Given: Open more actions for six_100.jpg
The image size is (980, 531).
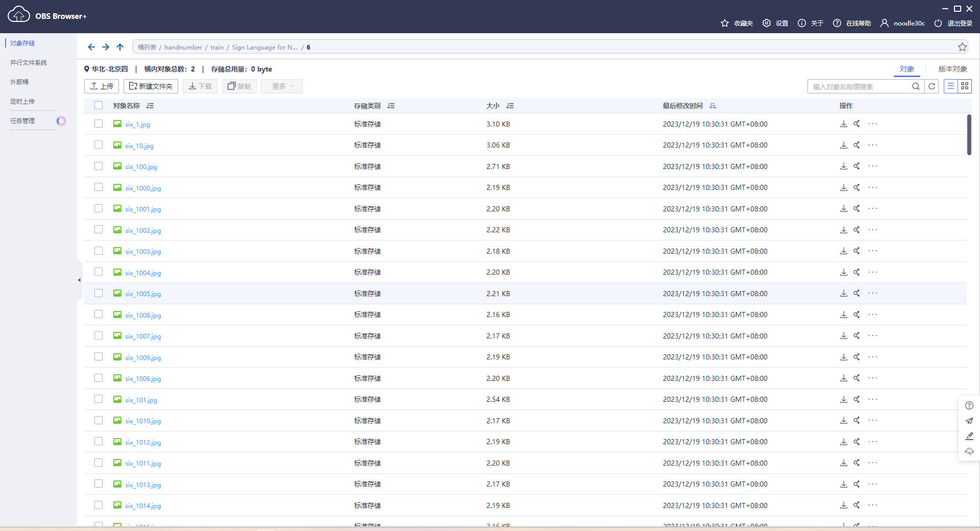Looking at the screenshot, I should [x=873, y=166].
